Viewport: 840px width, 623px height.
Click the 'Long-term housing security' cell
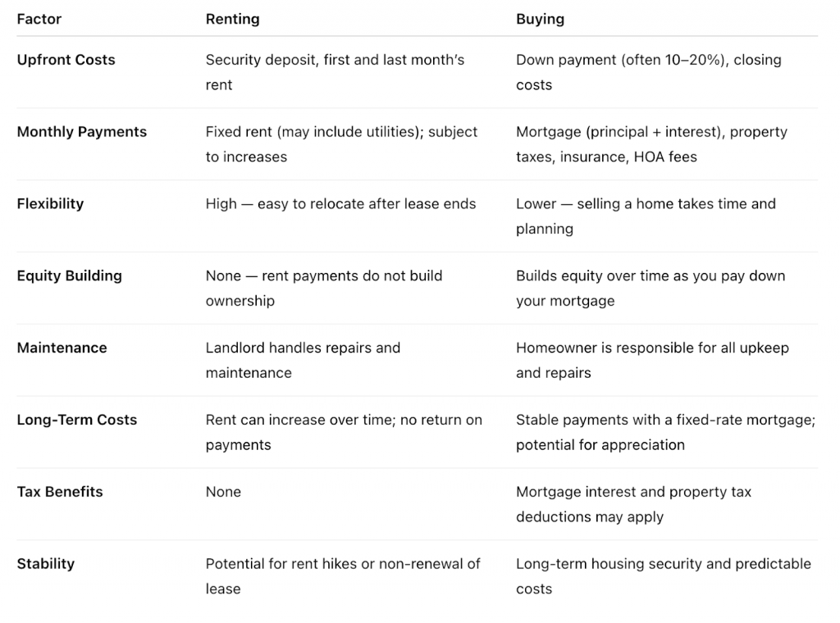(663, 576)
